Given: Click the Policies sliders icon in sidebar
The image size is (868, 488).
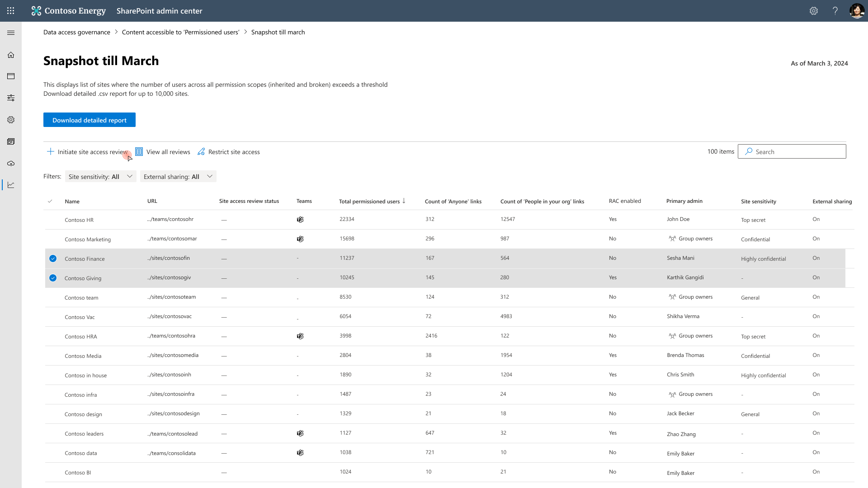Looking at the screenshot, I should point(11,98).
